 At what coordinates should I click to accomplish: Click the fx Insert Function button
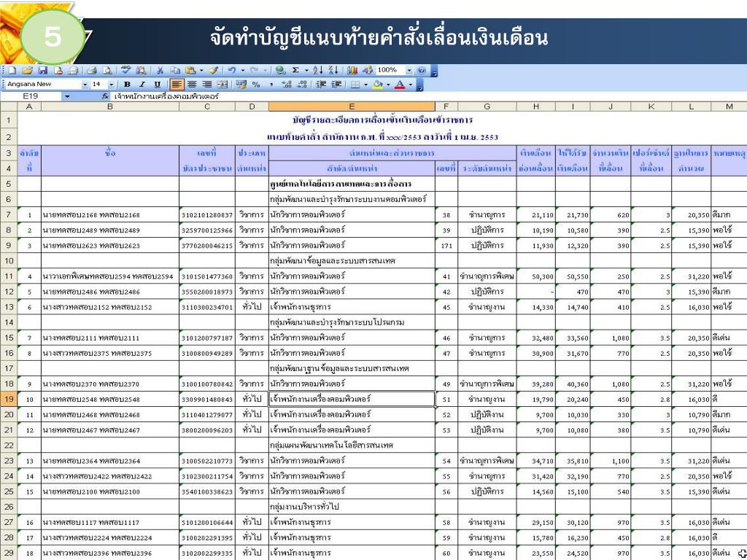click(x=105, y=96)
